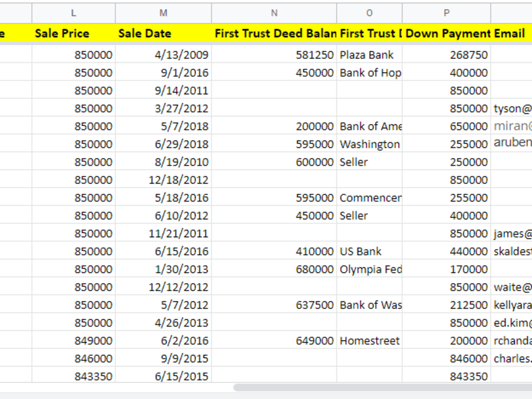This screenshot has height=399, width=532.
Task: Select the sale date 4/13/2009 cell
Action: [x=163, y=55]
